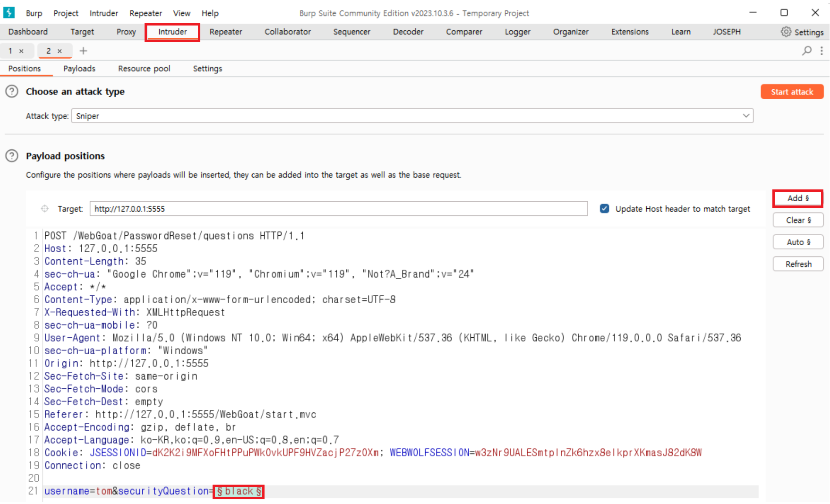830x504 pixels.
Task: Switch to the Positions sub-tab
Action: (x=25, y=68)
